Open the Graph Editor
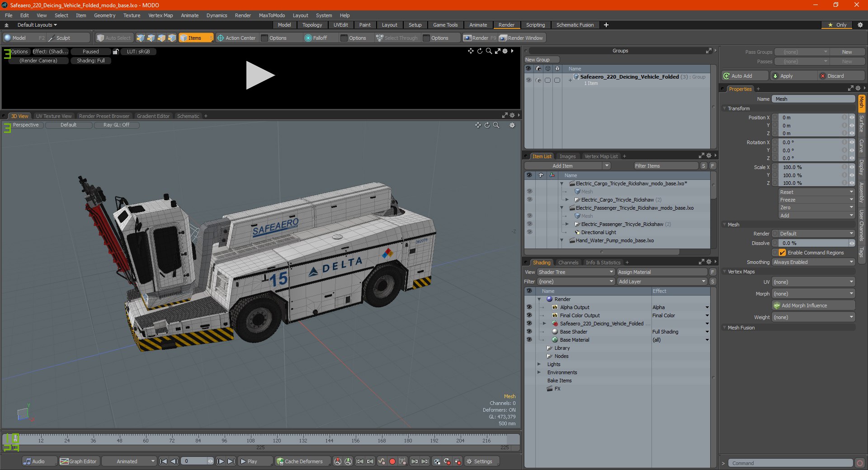This screenshot has width=868, height=470. coord(78,461)
